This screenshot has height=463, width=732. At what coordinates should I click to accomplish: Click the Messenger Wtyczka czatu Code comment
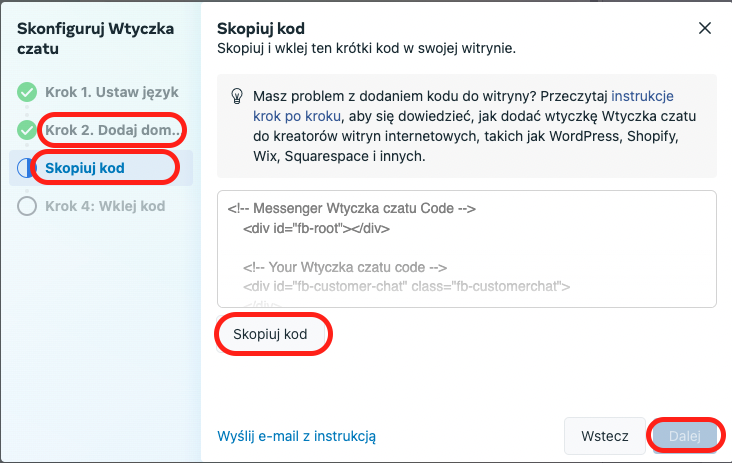pos(351,209)
